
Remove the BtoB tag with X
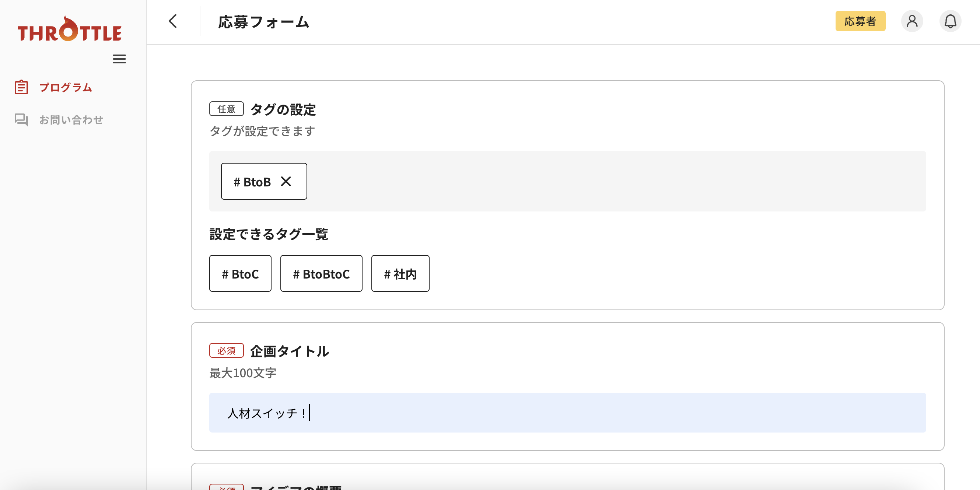286,182
